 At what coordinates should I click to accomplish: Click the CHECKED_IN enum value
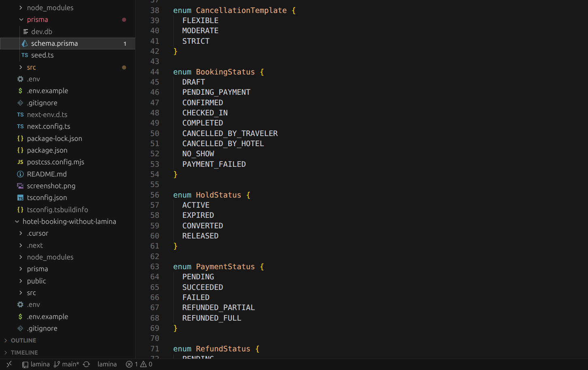[x=205, y=113]
